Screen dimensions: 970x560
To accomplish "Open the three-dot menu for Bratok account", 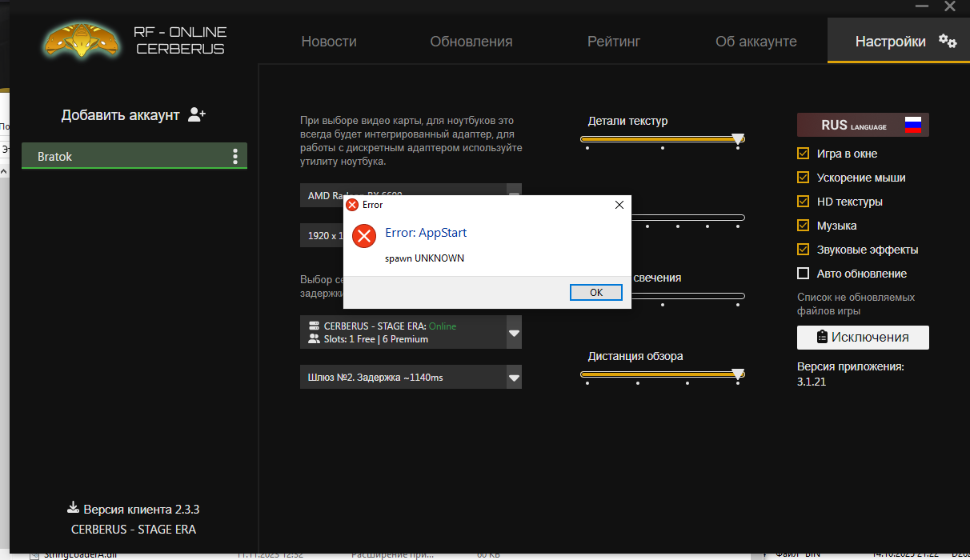I will pyautogui.click(x=234, y=156).
